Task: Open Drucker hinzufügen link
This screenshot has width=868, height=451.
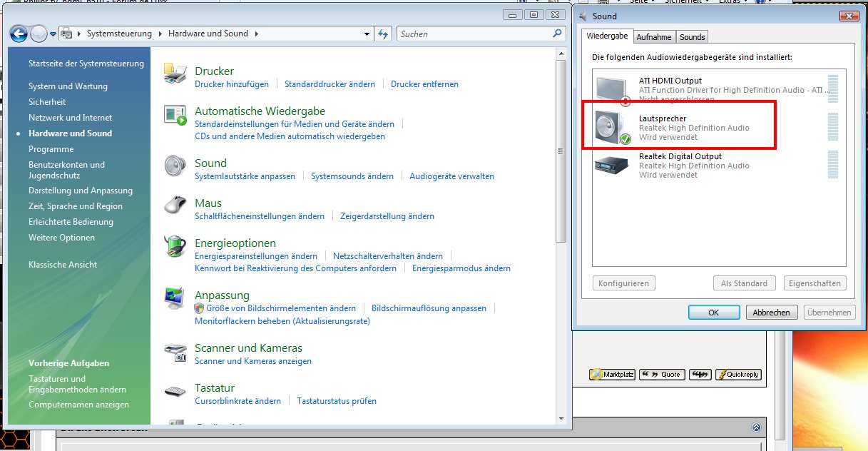Action: point(232,84)
